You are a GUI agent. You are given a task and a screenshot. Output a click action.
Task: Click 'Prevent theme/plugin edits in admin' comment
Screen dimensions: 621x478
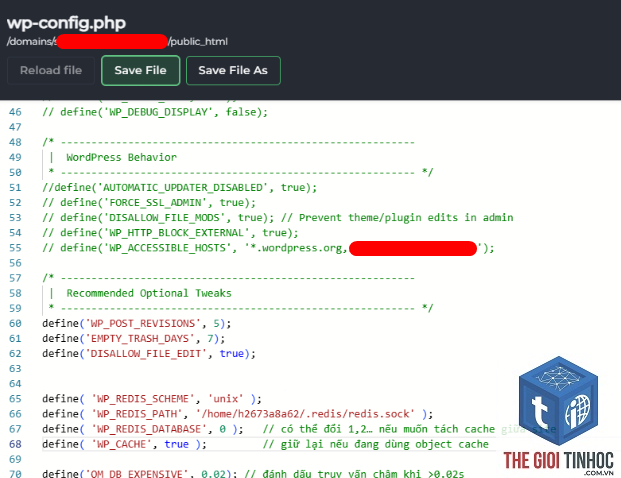(x=406, y=217)
